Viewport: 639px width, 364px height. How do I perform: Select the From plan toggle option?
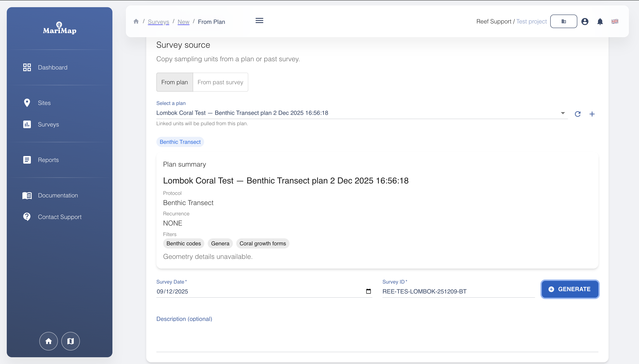click(175, 82)
